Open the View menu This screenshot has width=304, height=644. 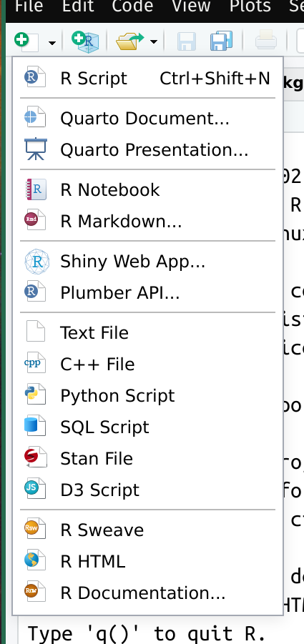191,6
